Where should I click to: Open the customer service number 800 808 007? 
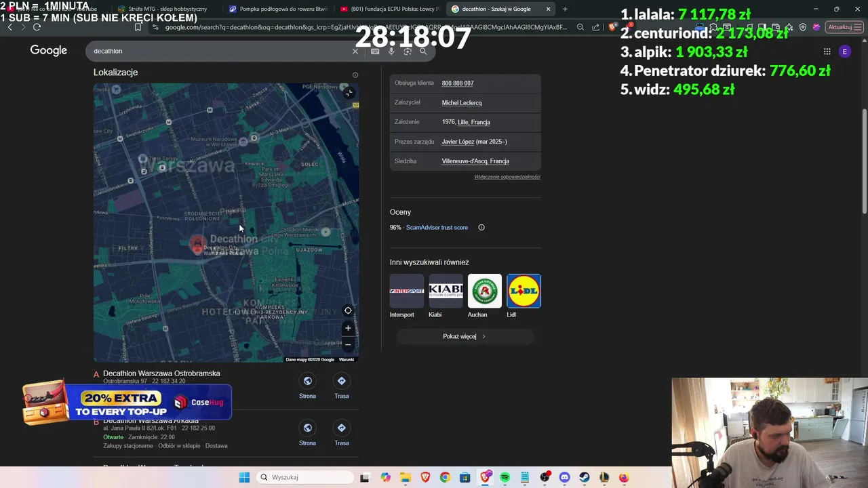(x=458, y=83)
